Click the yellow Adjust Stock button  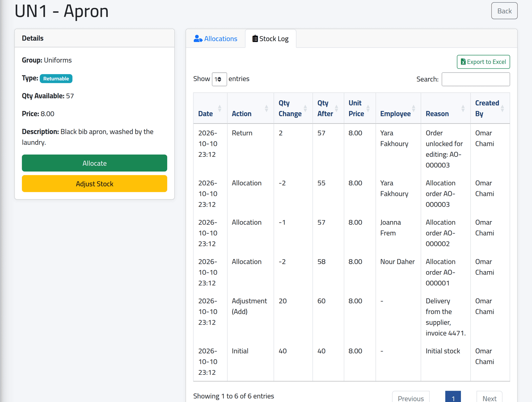tap(94, 184)
